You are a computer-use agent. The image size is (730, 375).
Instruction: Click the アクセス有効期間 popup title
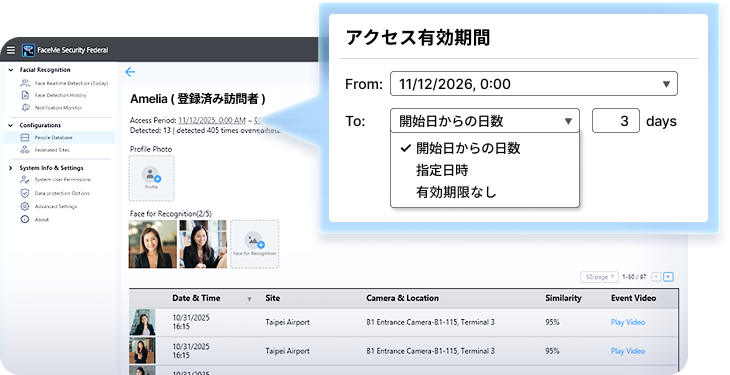pyautogui.click(x=418, y=37)
